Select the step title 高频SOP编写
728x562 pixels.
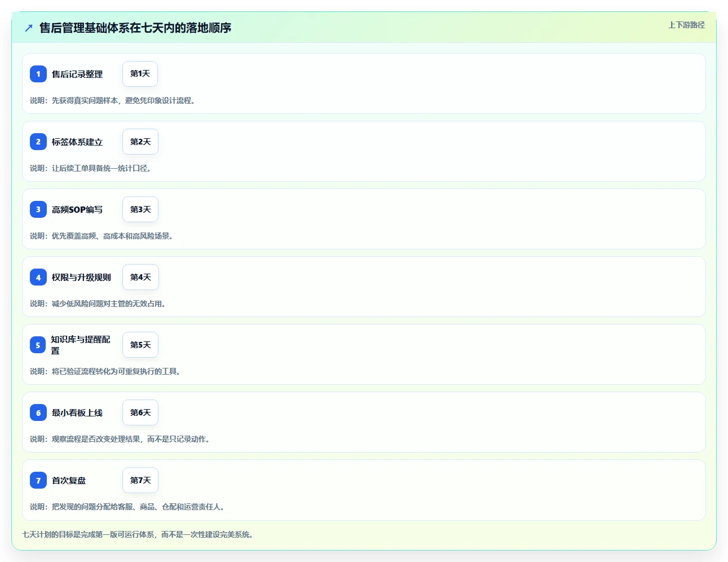(x=77, y=209)
